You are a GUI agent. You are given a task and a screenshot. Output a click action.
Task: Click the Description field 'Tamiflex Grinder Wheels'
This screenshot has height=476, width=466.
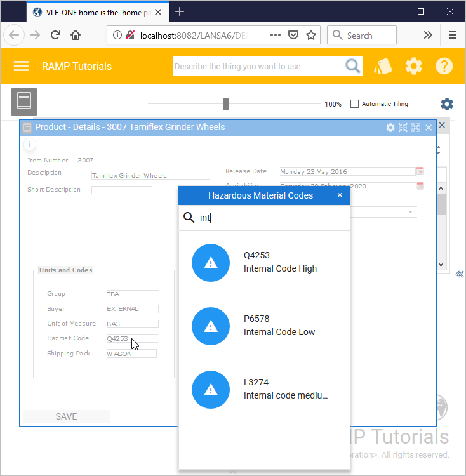(150, 175)
